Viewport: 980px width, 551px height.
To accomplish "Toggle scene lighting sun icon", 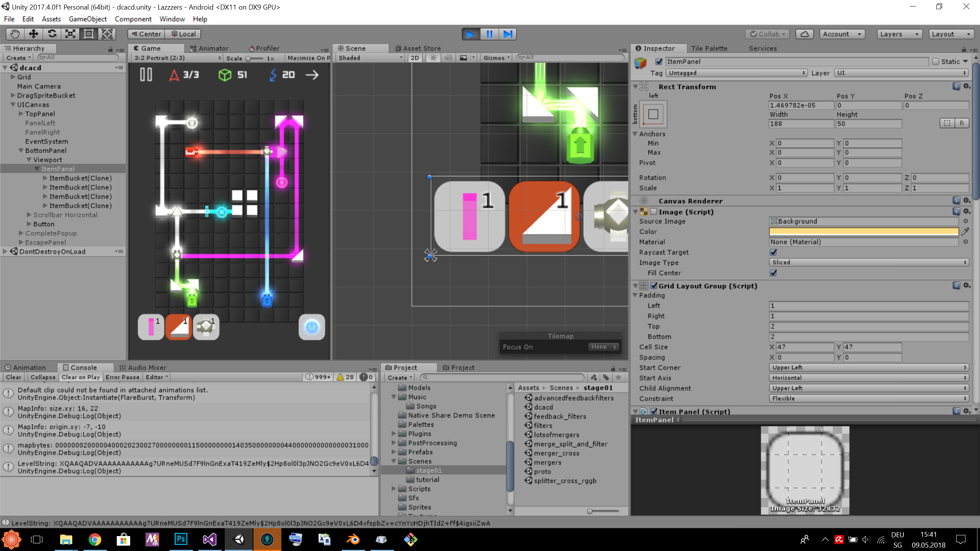I will point(433,58).
